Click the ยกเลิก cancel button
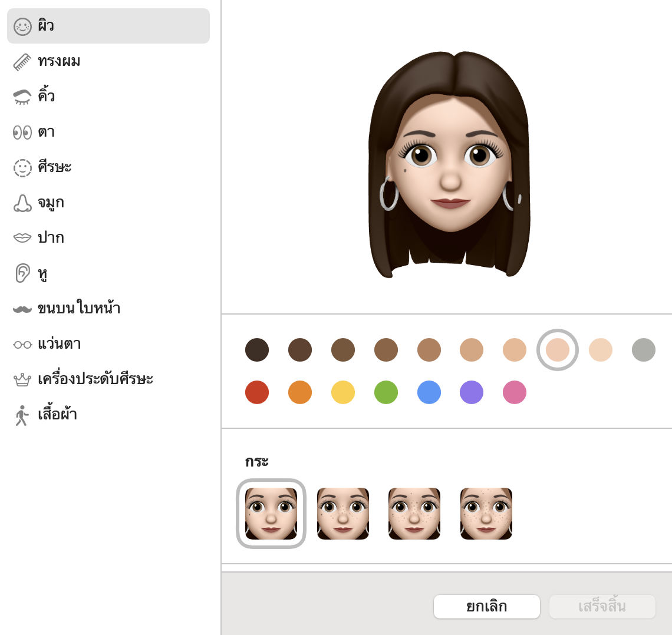Screen dimensions: 672x635 (x=486, y=607)
